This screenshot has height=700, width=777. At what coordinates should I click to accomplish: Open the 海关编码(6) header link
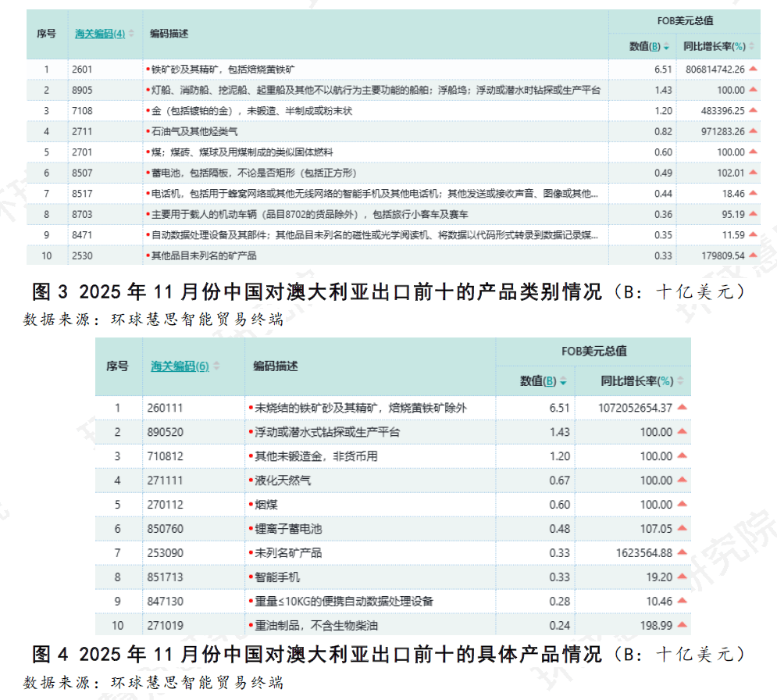pyautogui.click(x=180, y=366)
